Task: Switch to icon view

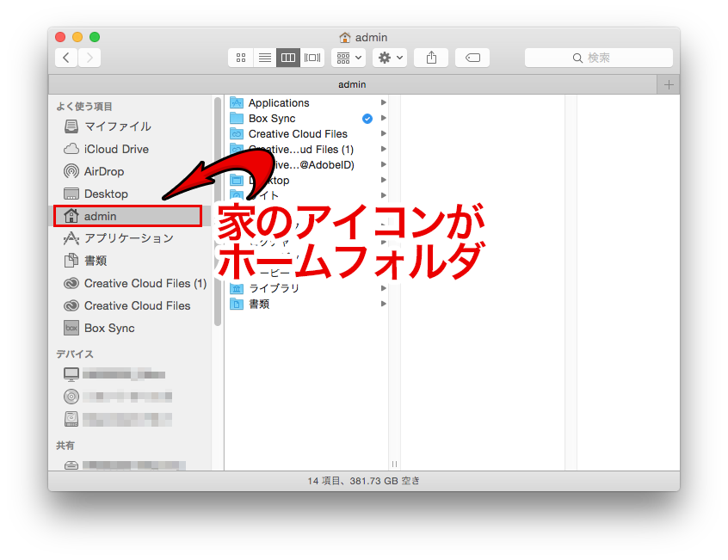Action: (240, 58)
